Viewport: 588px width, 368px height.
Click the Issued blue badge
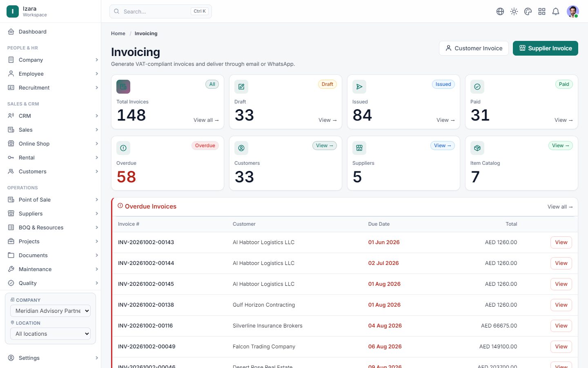pos(443,84)
